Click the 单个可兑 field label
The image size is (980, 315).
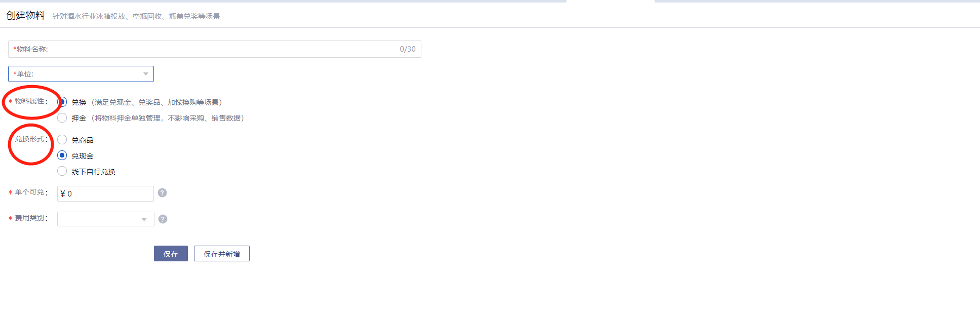click(x=30, y=192)
